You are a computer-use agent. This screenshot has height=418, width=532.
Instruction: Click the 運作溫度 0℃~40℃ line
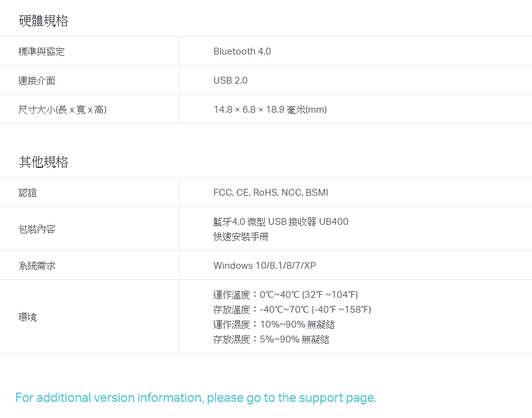click(x=285, y=295)
